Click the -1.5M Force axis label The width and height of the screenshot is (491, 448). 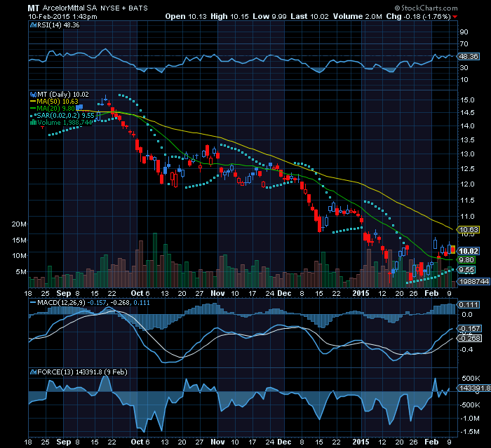tap(469, 432)
